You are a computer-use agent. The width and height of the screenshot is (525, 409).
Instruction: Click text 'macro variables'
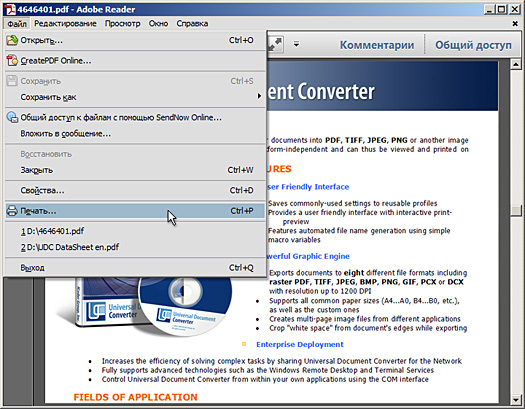click(294, 240)
